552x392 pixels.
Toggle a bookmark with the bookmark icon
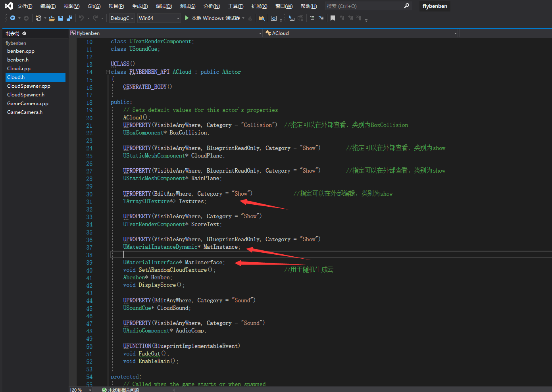pyautogui.click(x=333, y=18)
